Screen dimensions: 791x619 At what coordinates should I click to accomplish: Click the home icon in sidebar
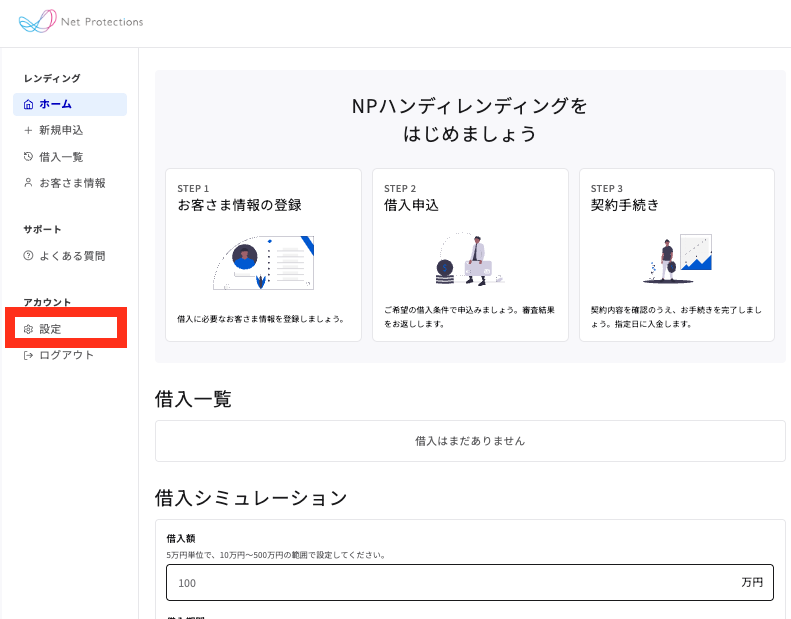coord(28,104)
